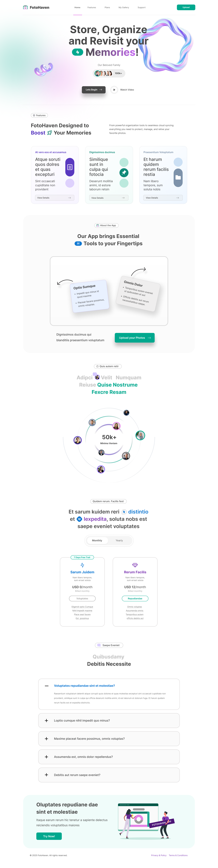Click the green lightning badge beside Memories

point(78,52)
